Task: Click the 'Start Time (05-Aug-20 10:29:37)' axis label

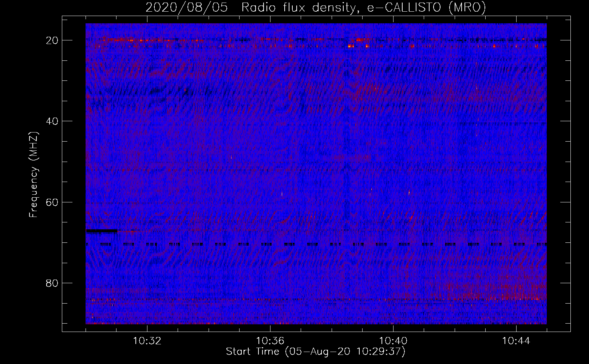Action: tap(316, 352)
